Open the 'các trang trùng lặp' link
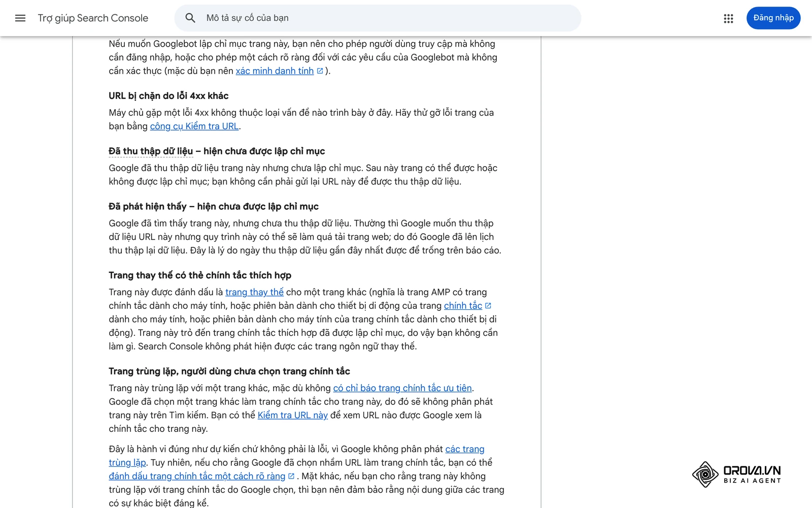This screenshot has height=508, width=812. (x=465, y=449)
